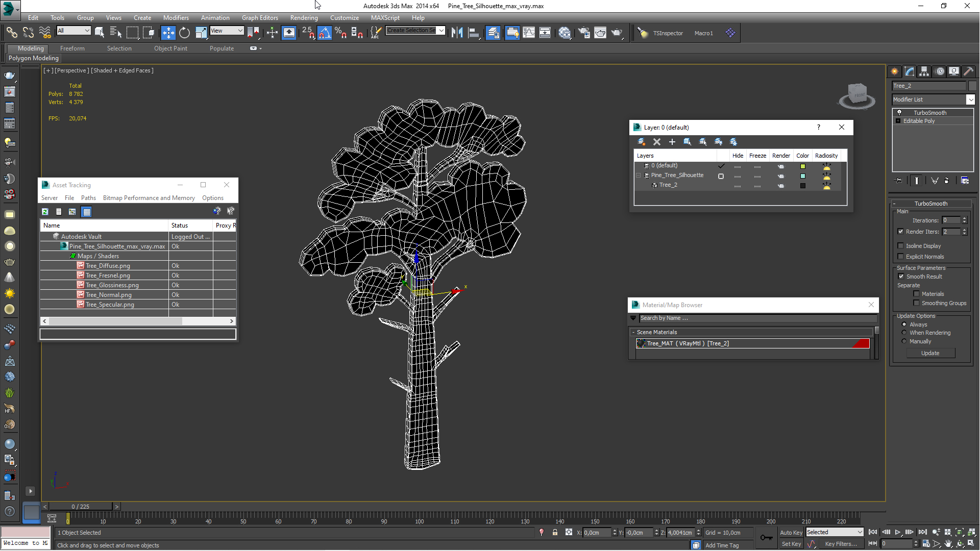Click the Unlink Selection tool

[x=28, y=33]
